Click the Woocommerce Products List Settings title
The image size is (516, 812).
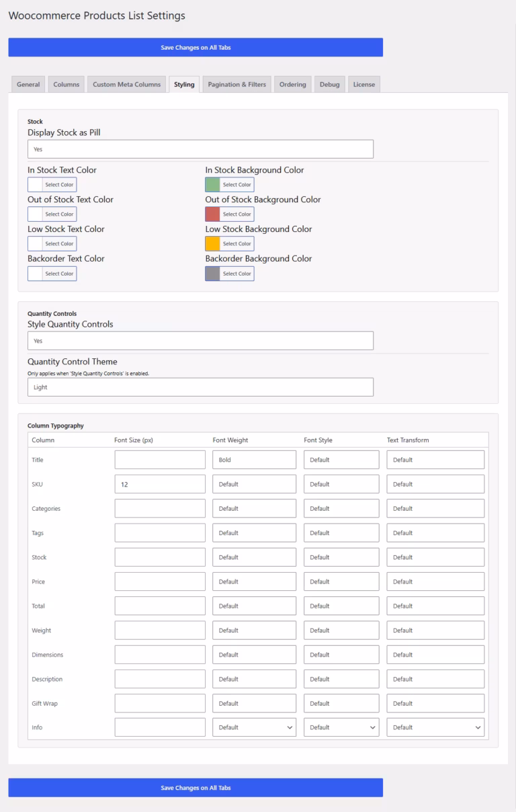click(97, 15)
